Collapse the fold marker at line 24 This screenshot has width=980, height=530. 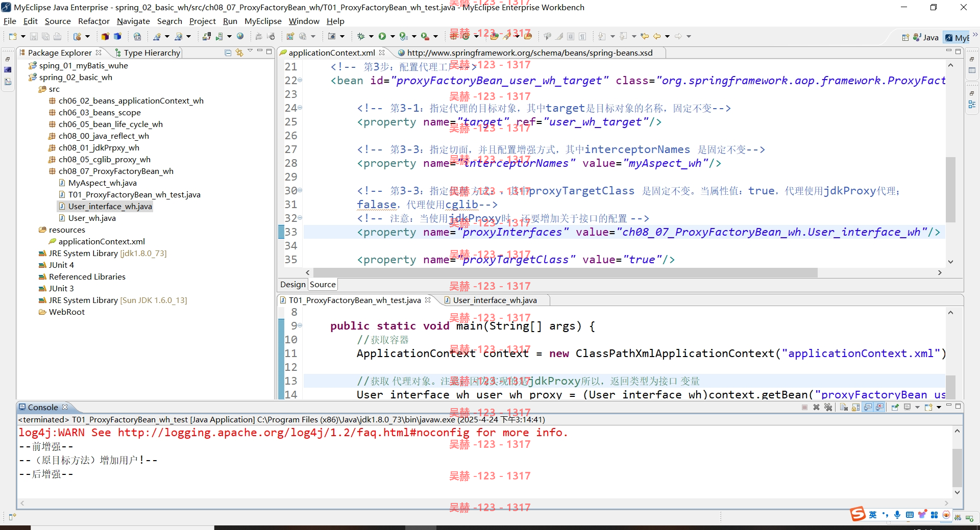click(x=300, y=108)
